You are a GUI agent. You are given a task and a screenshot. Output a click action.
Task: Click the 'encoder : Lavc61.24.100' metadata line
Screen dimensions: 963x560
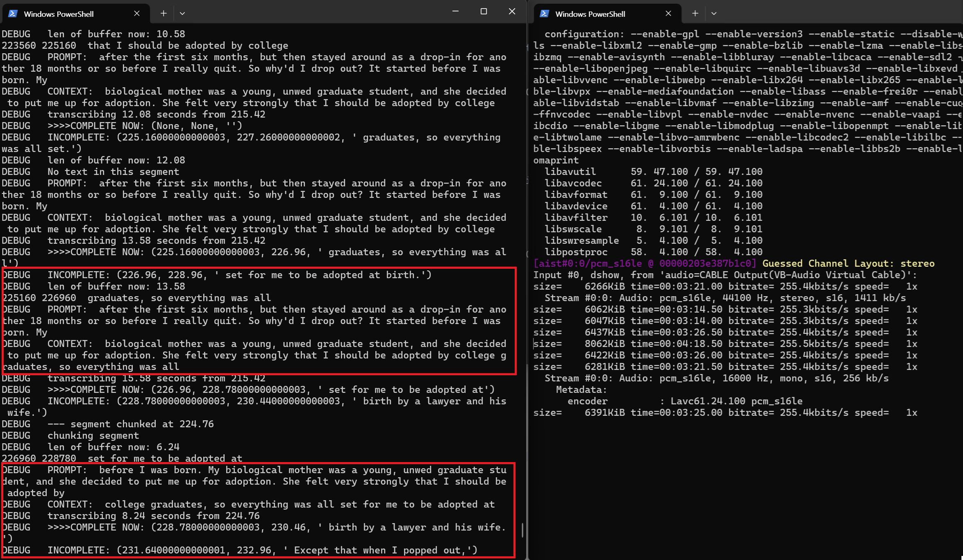[684, 401]
